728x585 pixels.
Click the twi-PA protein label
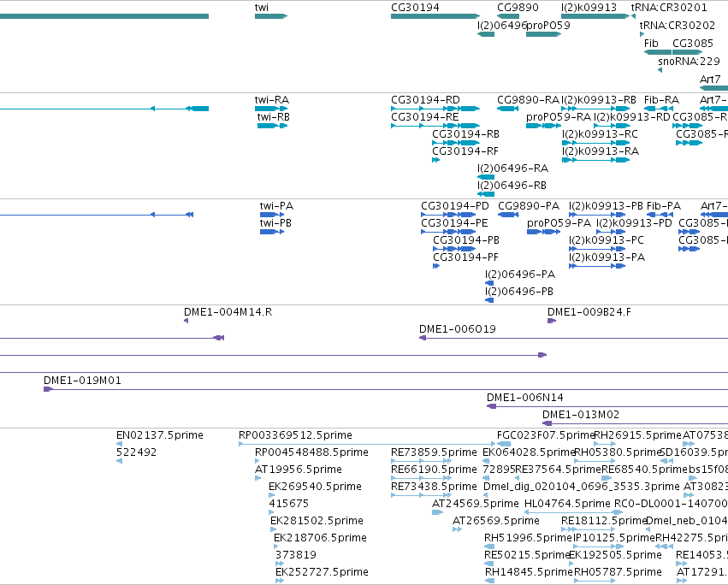coord(276,205)
